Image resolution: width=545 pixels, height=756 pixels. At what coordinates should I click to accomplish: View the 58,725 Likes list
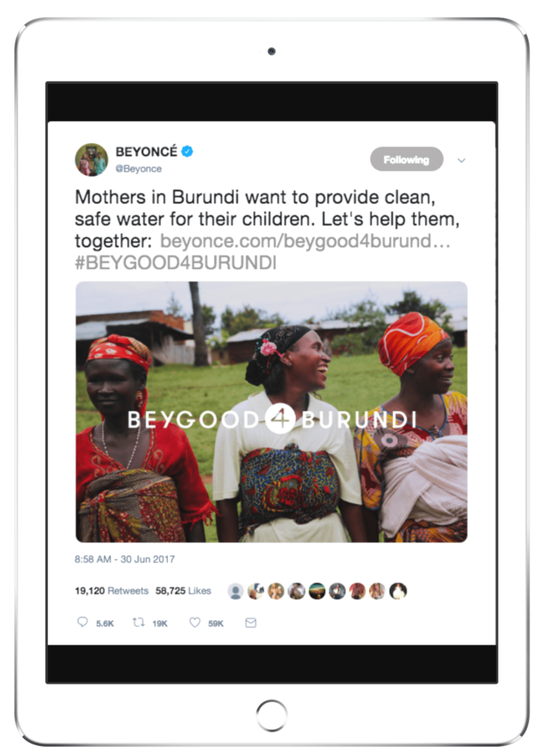(183, 591)
